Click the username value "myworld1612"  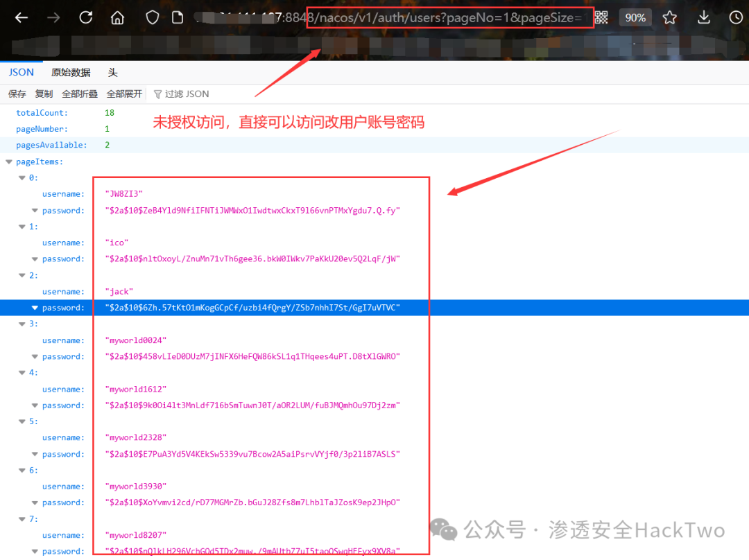pos(136,389)
